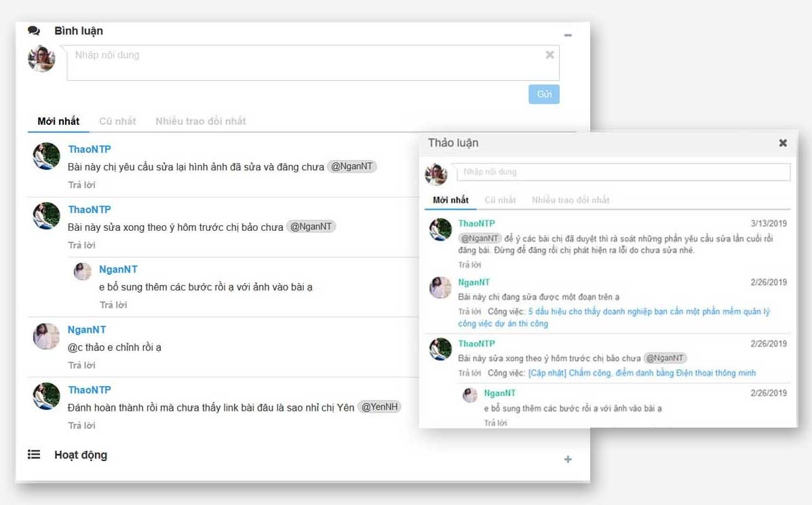812x505 pixels.
Task: Select Nhiều trao đổi nhất tab in comments
Action: click(201, 121)
